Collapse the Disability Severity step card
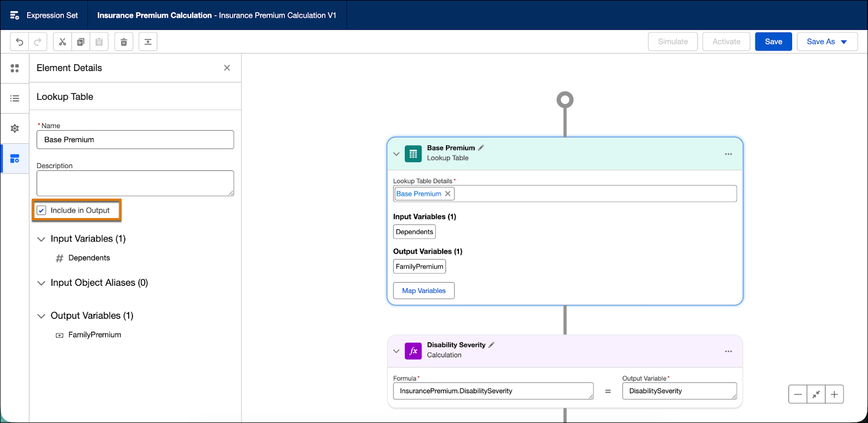This screenshot has height=423, width=868. point(397,351)
